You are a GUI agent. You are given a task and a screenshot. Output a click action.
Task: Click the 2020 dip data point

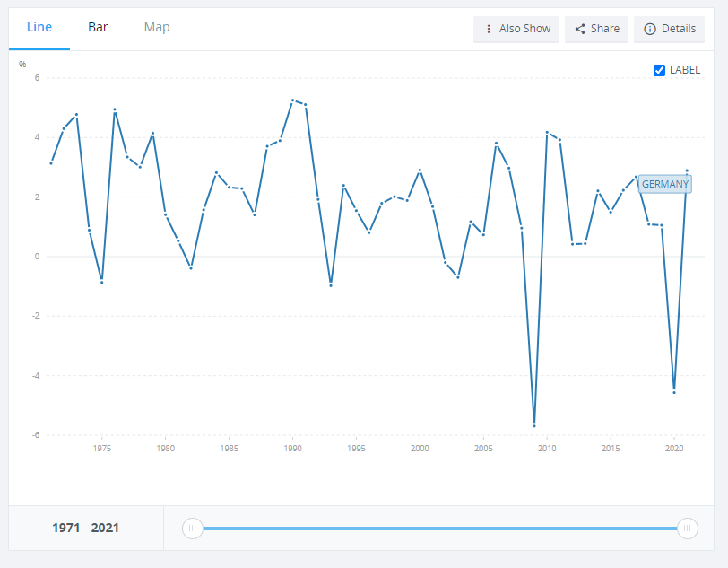point(674,392)
